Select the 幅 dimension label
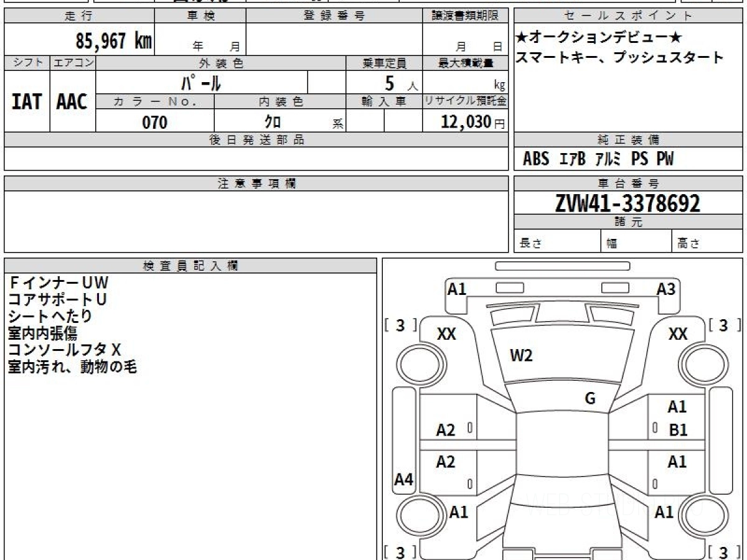The image size is (747, 560). 612,244
